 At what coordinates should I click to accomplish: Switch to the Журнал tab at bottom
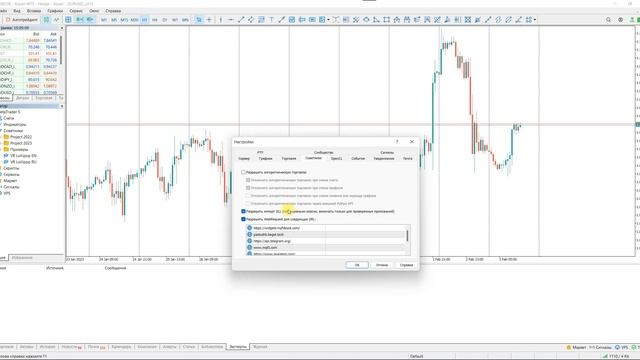(260, 347)
